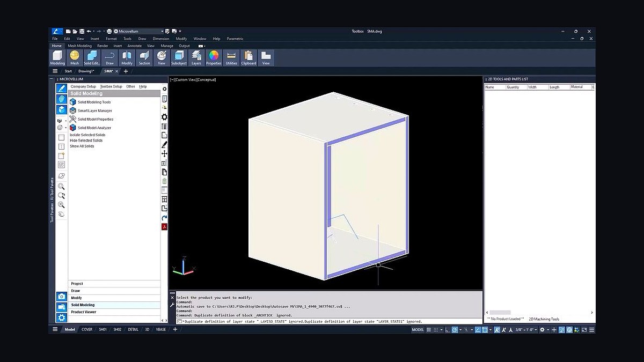This screenshot has width=644, height=362.
Task: Click Hide Selected Solids
Action: pos(86,141)
